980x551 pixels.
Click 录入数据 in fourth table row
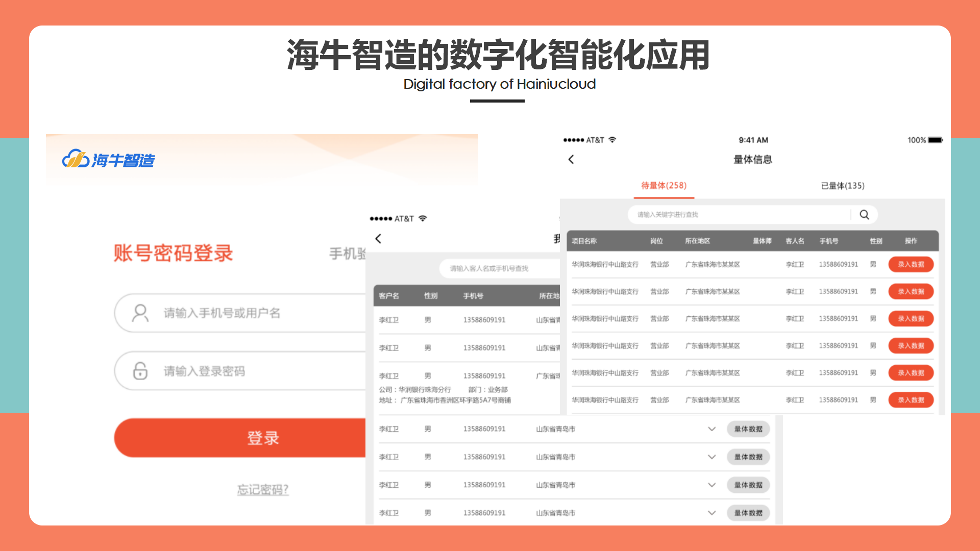911,345
